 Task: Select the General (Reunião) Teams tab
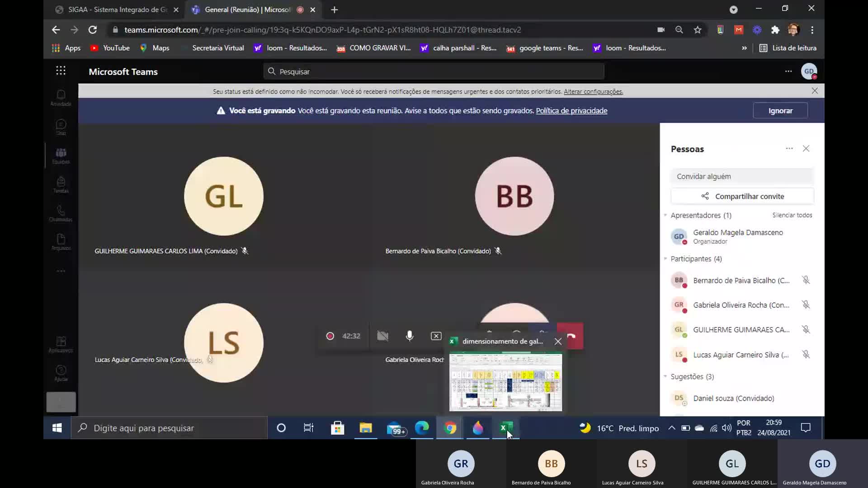(x=248, y=9)
